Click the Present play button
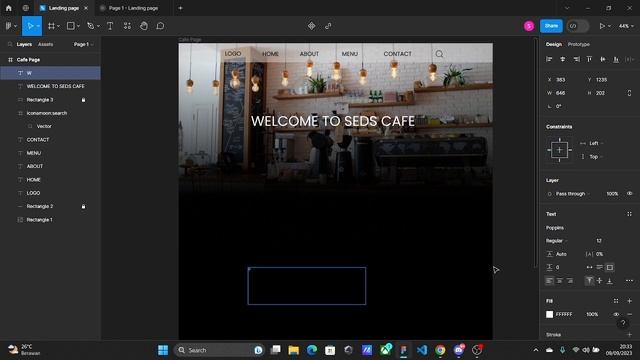 point(602,26)
